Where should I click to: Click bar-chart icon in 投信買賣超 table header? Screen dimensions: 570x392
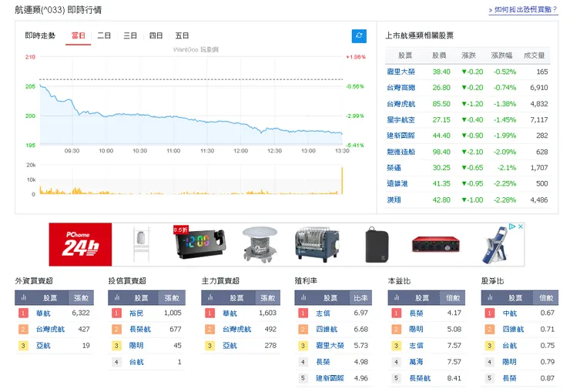[117, 297]
